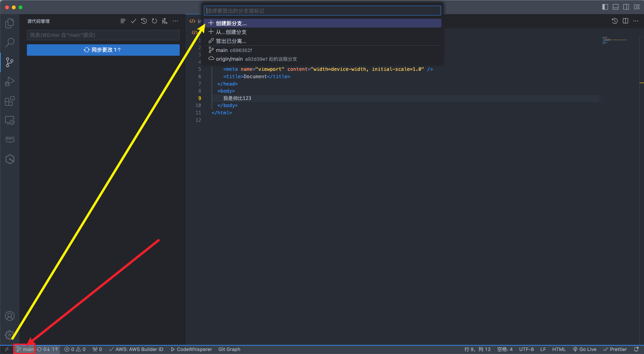This screenshot has width=644, height=354.
Task: Click Prettier status item
Action: pyautogui.click(x=615, y=349)
